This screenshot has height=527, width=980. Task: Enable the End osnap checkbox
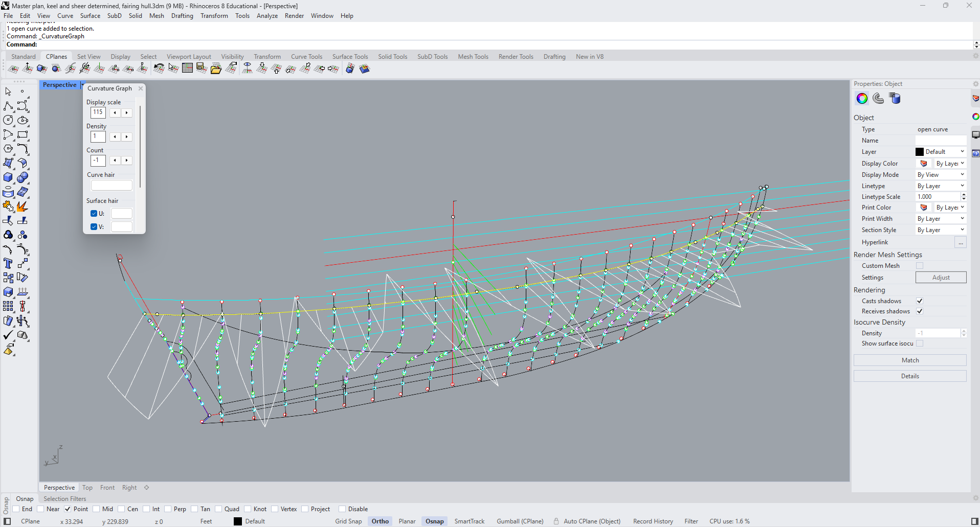(x=16, y=509)
